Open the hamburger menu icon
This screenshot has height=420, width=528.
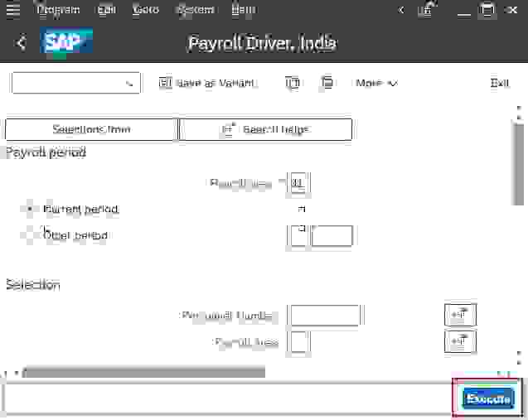click(12, 10)
